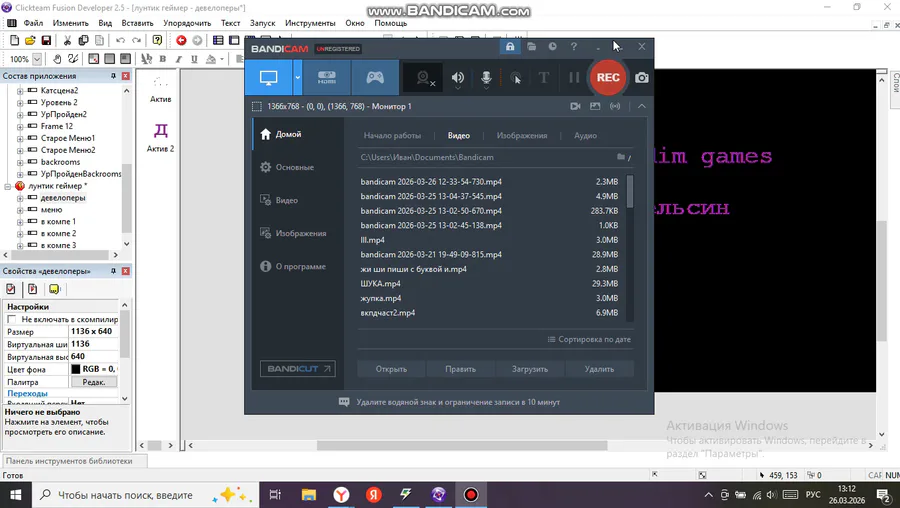Switch to Аудио tab in Bandicam
Image resolution: width=900 pixels, height=508 pixels.
click(585, 136)
